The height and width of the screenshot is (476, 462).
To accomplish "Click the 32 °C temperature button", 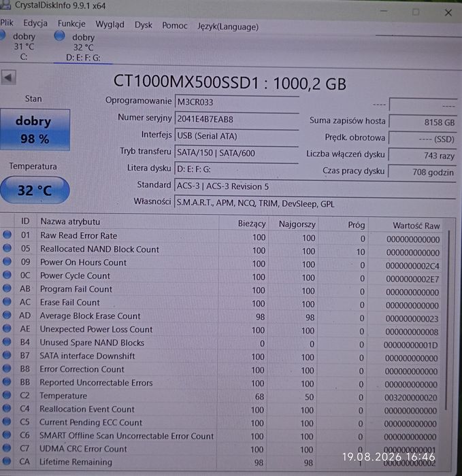I will pos(35,190).
